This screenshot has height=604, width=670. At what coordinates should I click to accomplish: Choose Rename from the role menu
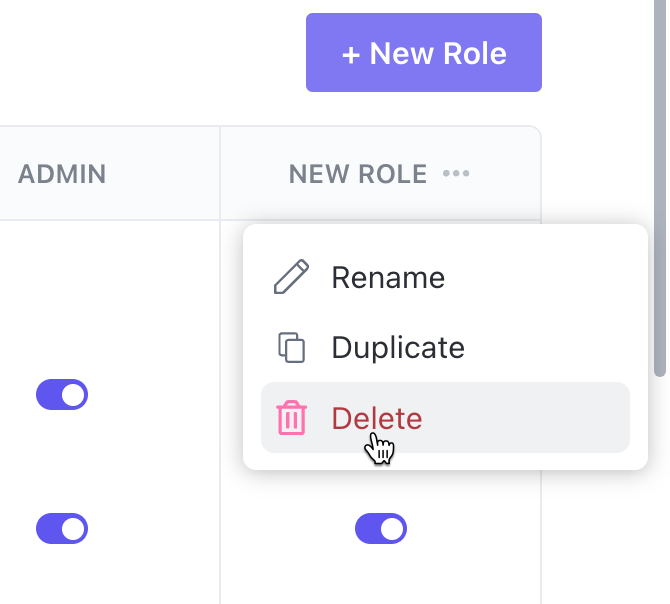pyautogui.click(x=388, y=277)
